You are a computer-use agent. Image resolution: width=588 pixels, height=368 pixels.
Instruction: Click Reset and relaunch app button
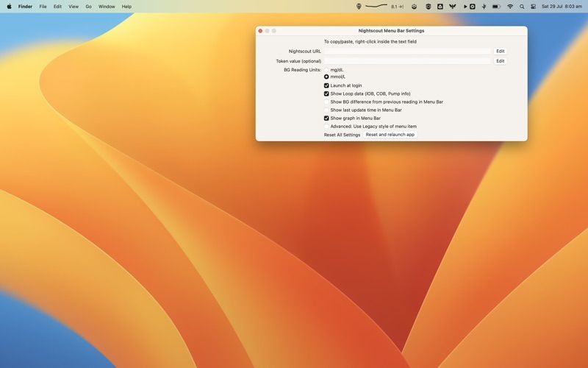pyautogui.click(x=390, y=135)
